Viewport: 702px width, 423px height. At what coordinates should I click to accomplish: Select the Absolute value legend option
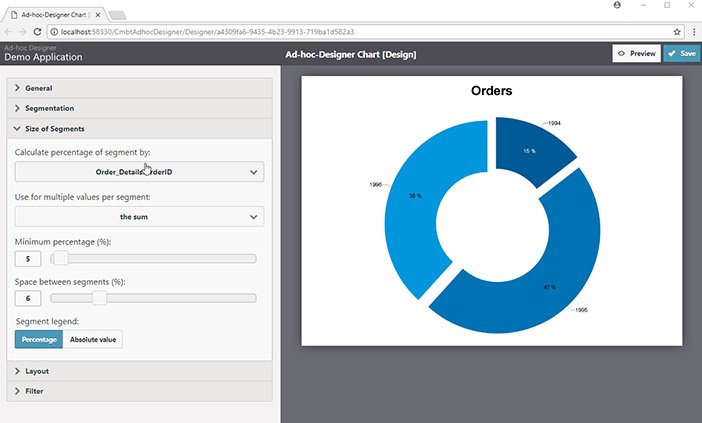[93, 339]
